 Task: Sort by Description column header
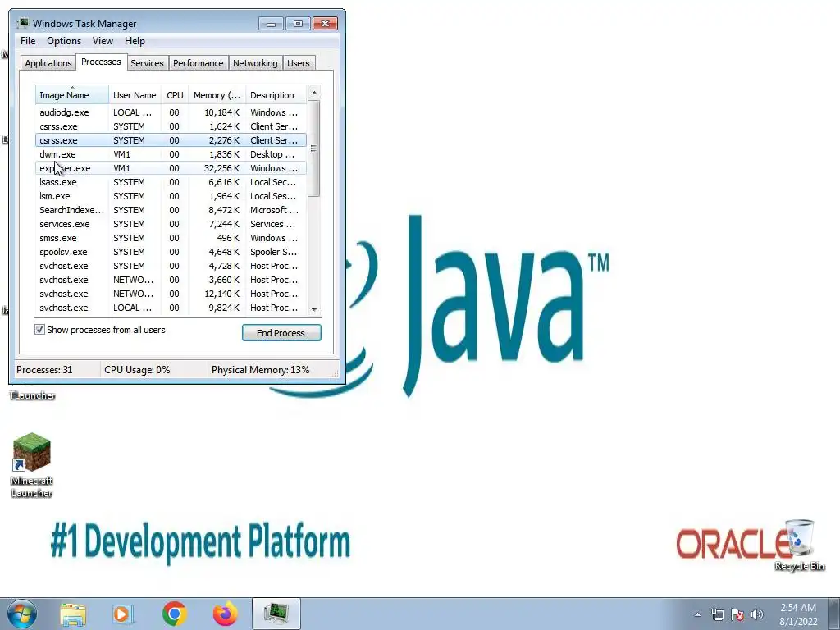tap(276, 95)
